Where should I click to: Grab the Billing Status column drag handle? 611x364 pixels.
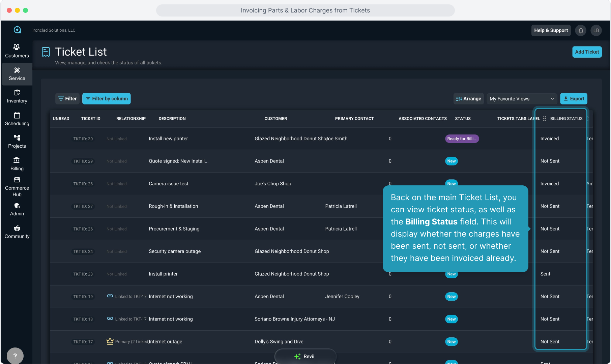(545, 119)
